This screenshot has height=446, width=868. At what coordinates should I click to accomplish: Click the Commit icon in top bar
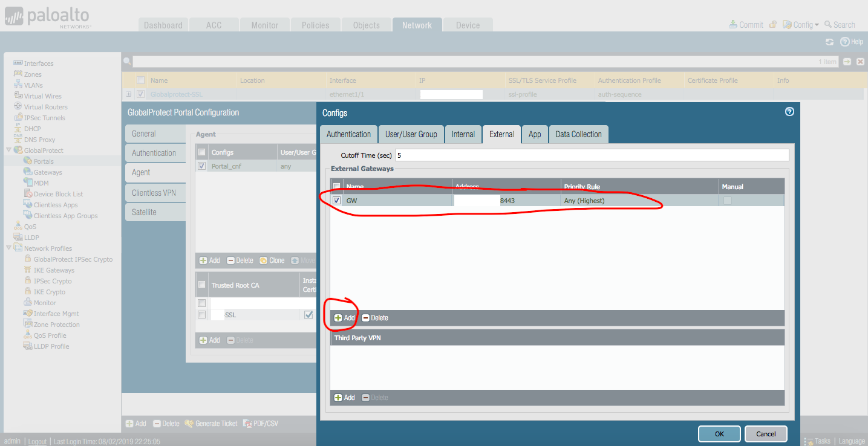(x=734, y=25)
